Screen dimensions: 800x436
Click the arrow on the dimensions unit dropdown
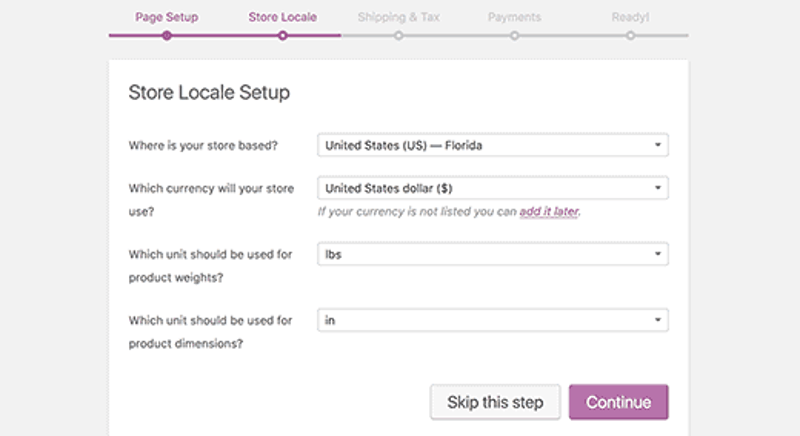(658, 320)
